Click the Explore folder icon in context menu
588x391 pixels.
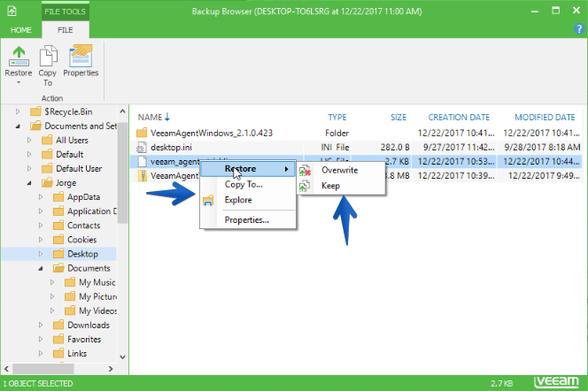pyautogui.click(x=208, y=201)
